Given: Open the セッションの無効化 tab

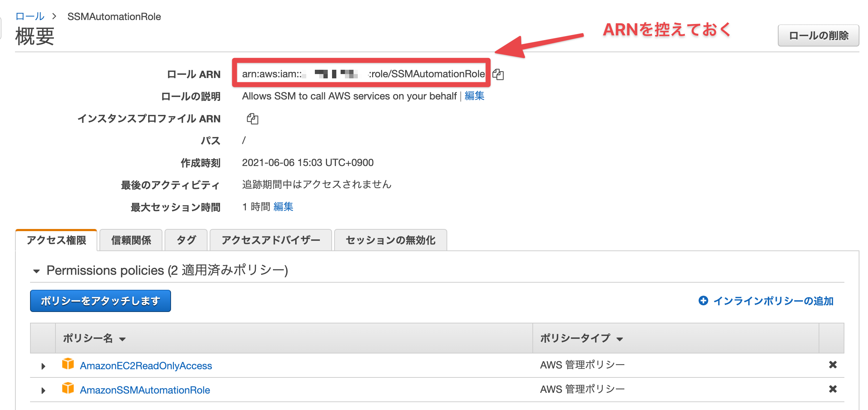Looking at the screenshot, I should (391, 240).
